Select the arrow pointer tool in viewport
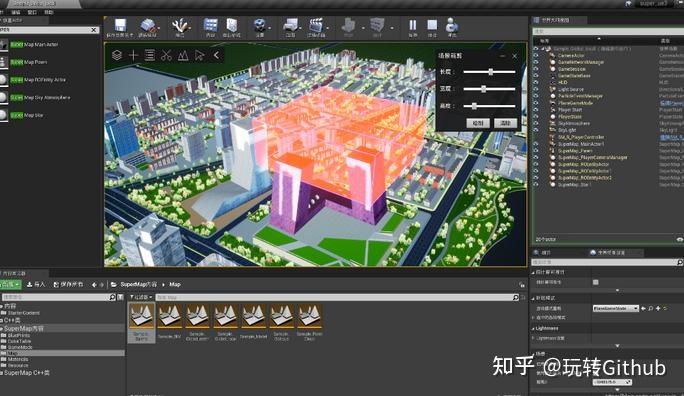684x396 pixels. click(199, 55)
